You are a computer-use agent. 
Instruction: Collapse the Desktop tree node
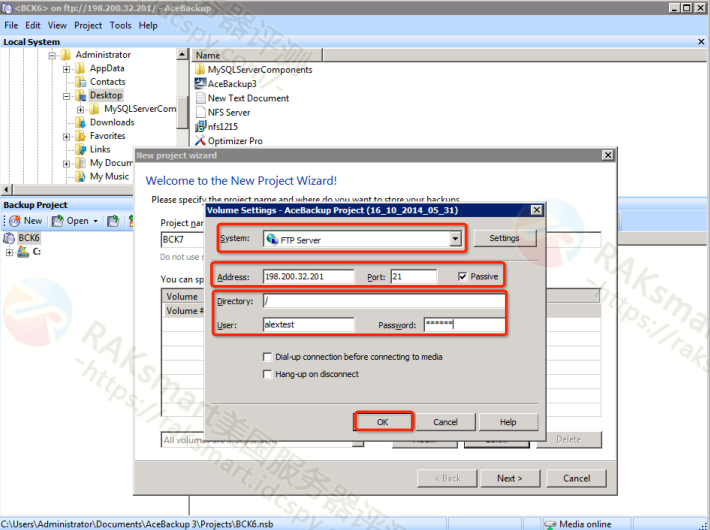coord(66,96)
